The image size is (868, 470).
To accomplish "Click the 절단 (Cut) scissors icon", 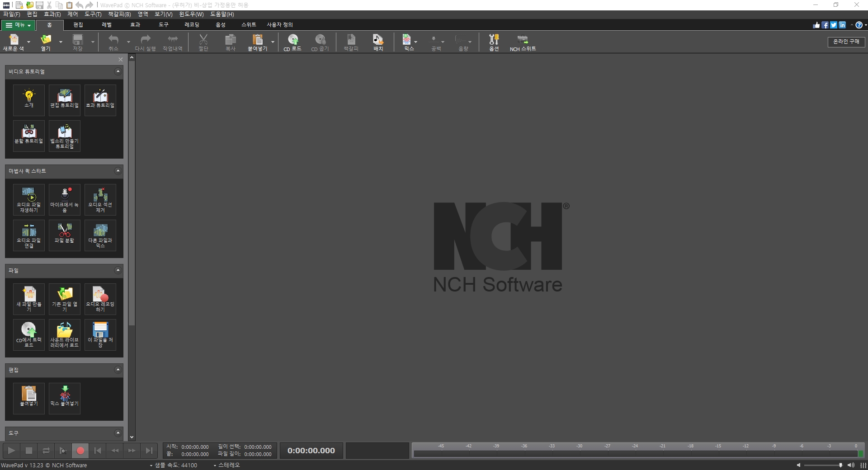I will (203, 42).
